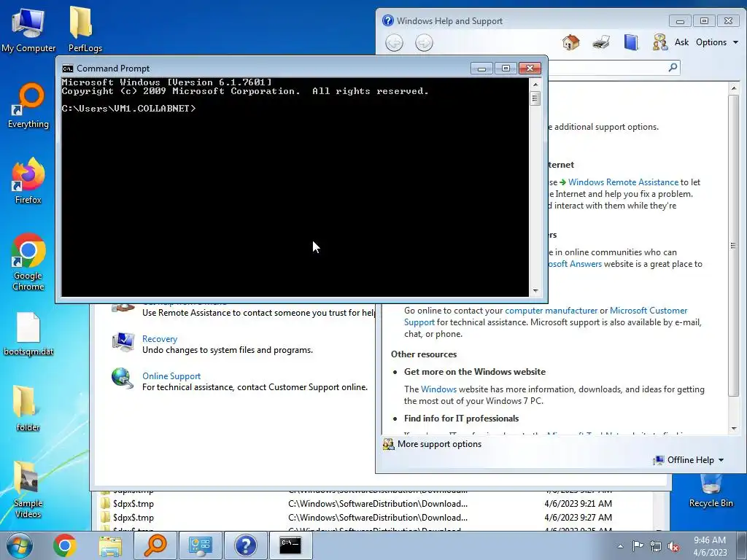This screenshot has width=747, height=560.
Task: Open the My Computer desktop icon
Action: point(28,30)
